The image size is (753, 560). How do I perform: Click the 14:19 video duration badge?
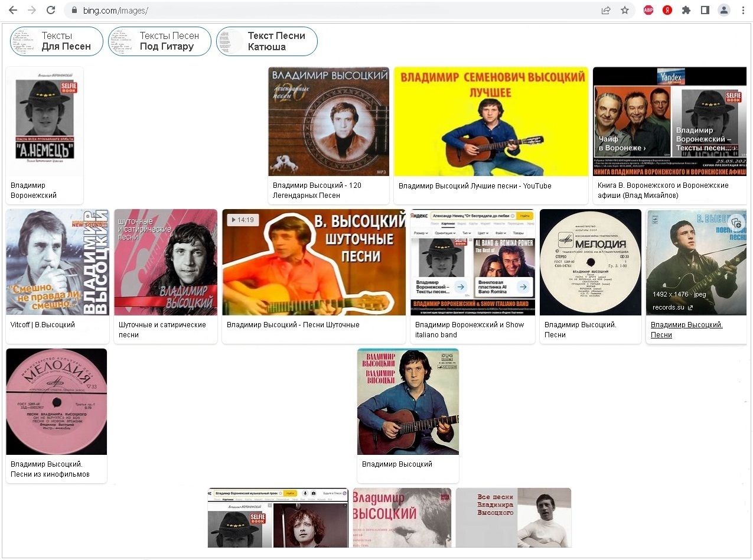point(242,220)
